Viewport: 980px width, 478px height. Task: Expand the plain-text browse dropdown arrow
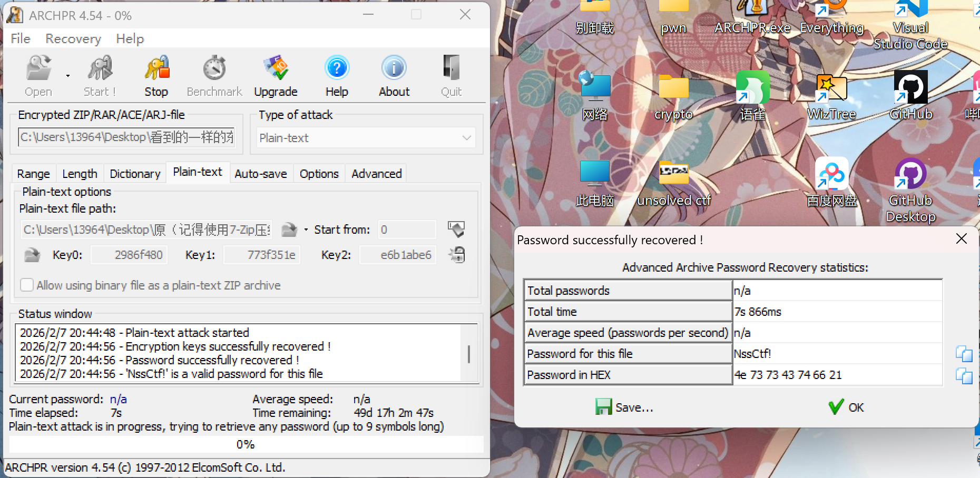coord(306,230)
